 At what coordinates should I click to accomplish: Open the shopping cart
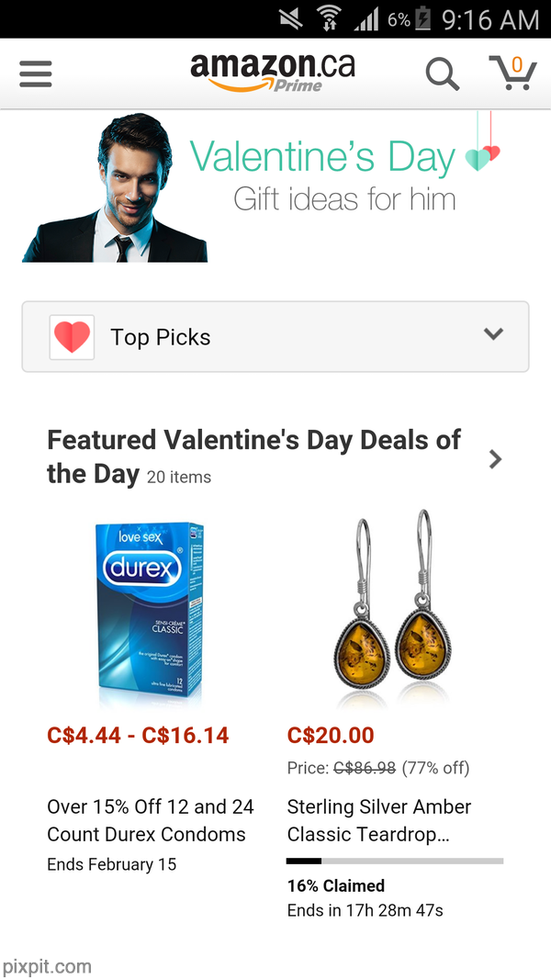[512, 73]
